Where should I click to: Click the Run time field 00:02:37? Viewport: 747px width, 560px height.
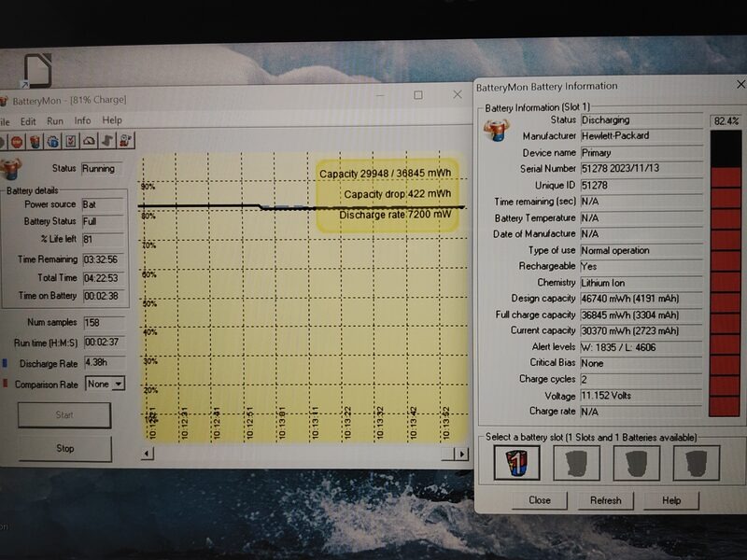(x=105, y=342)
